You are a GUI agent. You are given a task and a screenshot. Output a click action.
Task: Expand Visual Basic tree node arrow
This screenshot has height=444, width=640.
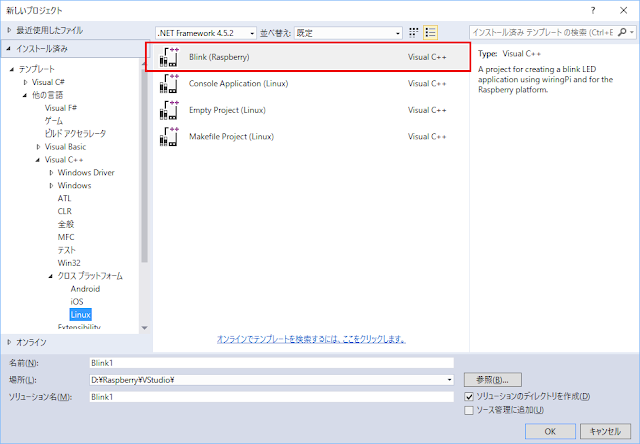[38, 147]
